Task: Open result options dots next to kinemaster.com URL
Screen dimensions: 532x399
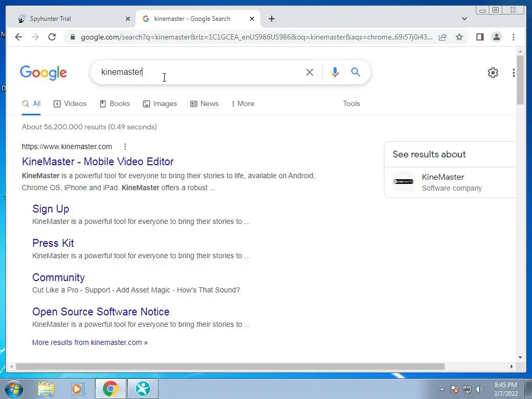Action: click(x=125, y=147)
